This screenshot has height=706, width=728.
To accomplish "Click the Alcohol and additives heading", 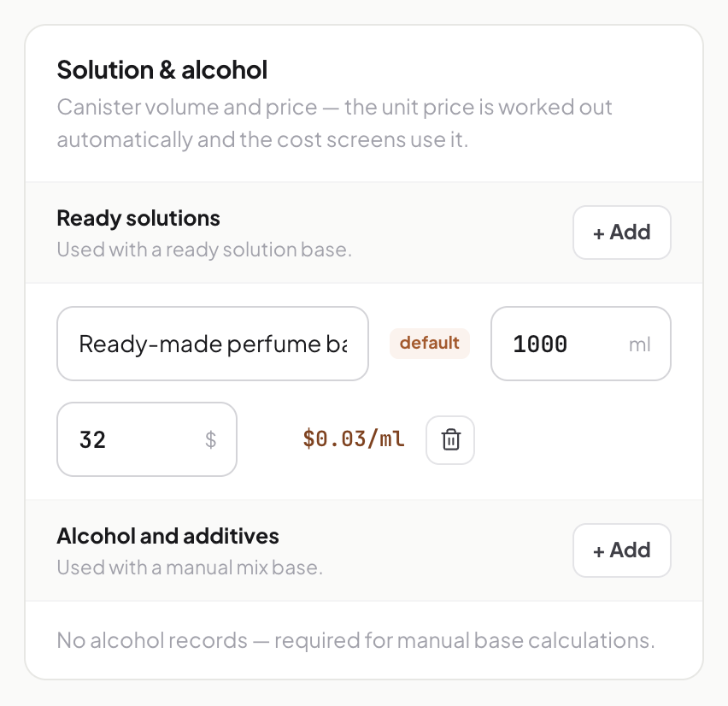I will click(168, 536).
